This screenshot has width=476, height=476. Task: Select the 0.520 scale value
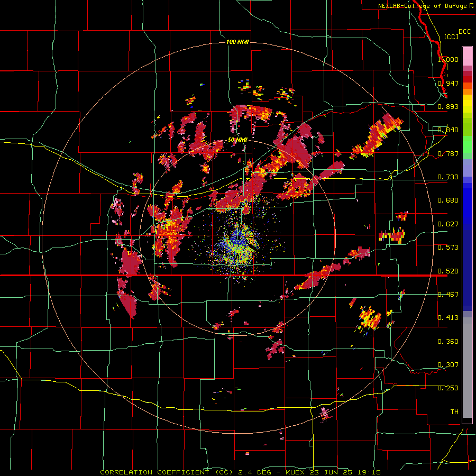pos(448,271)
